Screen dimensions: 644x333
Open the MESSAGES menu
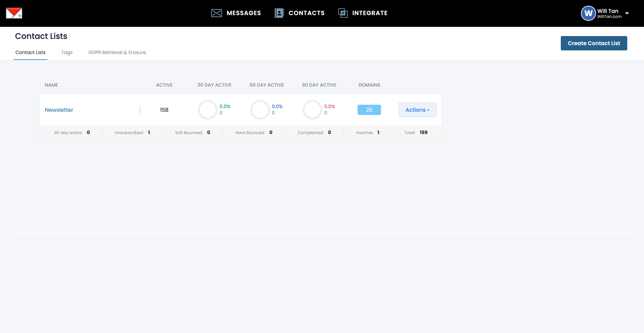[x=244, y=13]
